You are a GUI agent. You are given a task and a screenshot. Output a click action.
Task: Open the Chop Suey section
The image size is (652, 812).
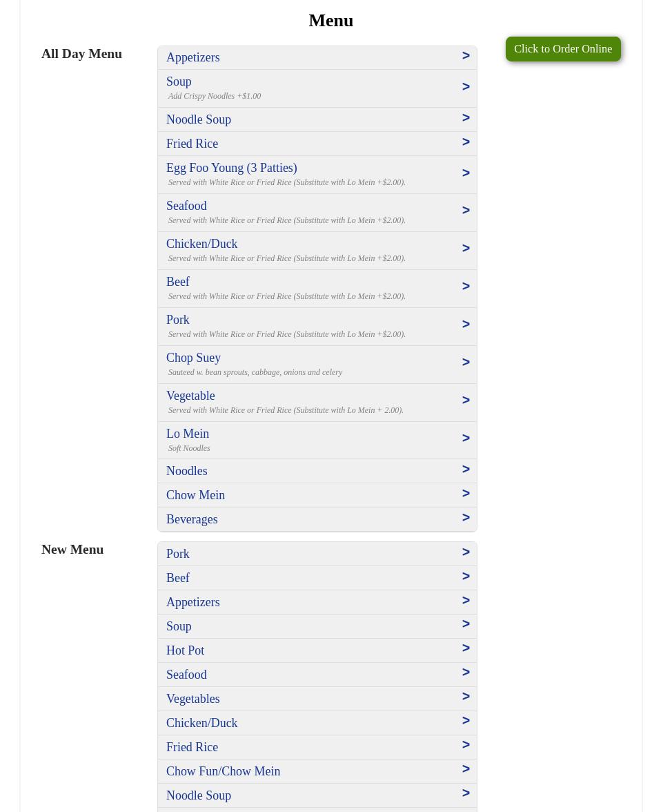(193, 358)
